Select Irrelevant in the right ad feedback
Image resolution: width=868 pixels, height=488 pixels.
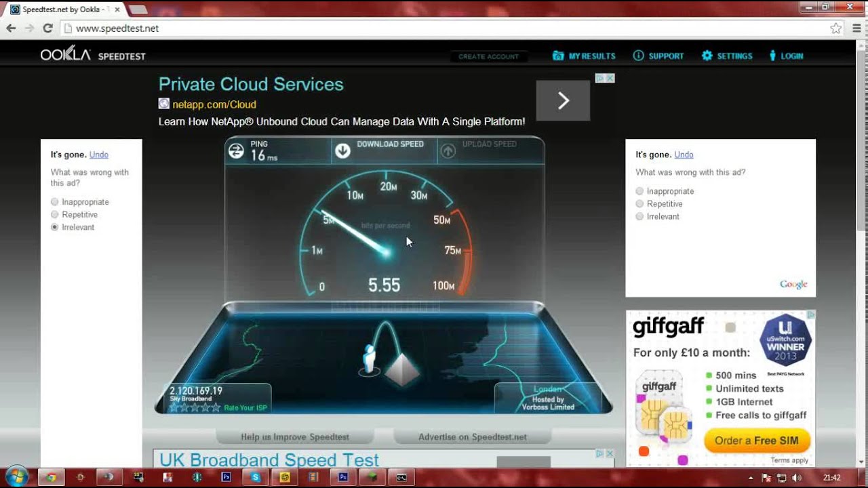[x=639, y=216]
